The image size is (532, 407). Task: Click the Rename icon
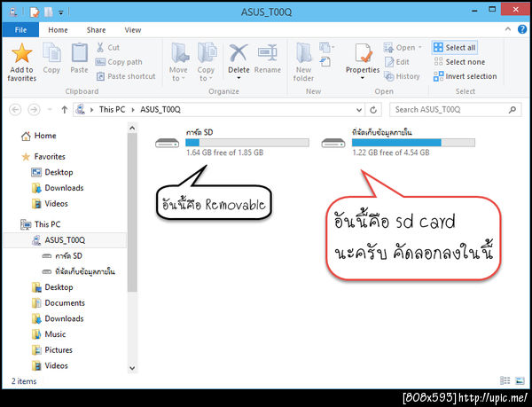(x=268, y=53)
